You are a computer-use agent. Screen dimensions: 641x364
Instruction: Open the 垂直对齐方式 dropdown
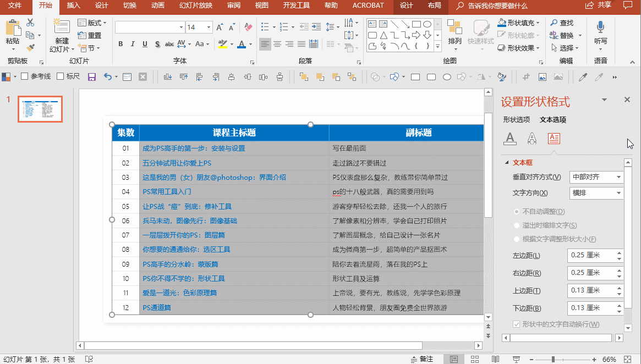tap(596, 177)
